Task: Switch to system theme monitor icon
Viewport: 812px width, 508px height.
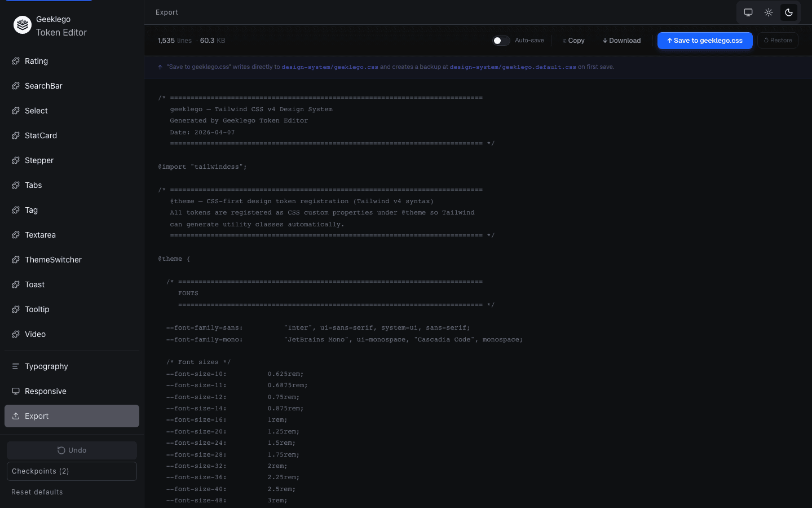Action: coord(748,12)
